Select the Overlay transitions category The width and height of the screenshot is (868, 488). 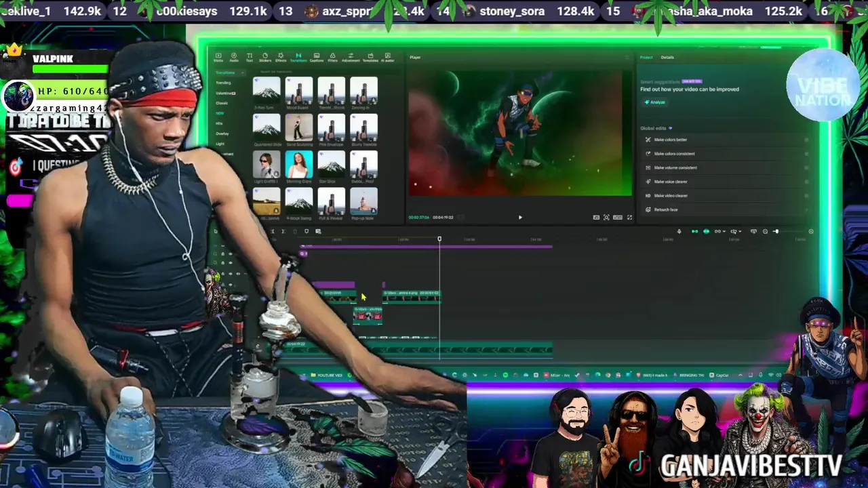click(x=222, y=134)
